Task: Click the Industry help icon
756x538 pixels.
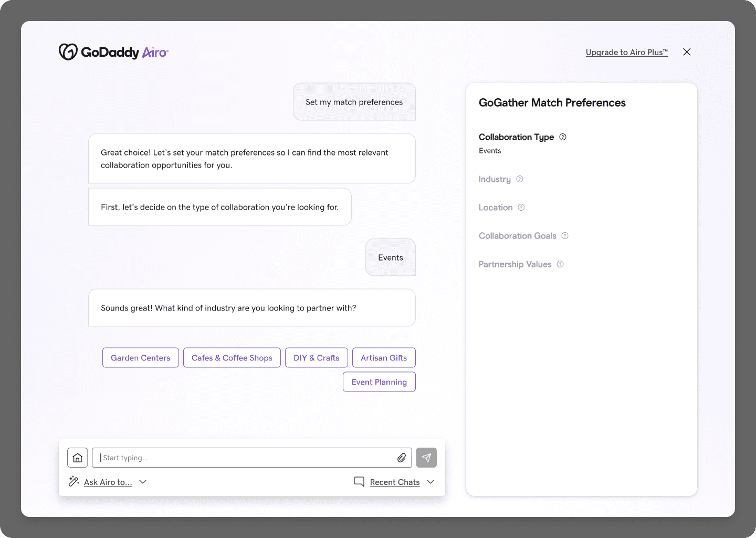Action: click(x=520, y=179)
